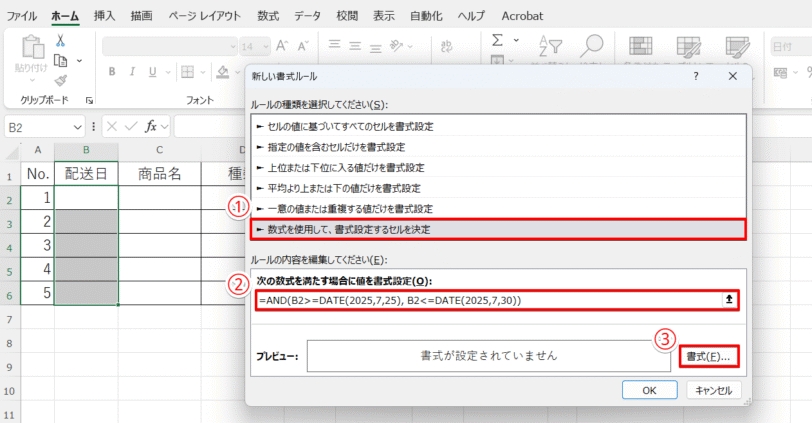Open the Clipboard group dialog launcher

(x=90, y=100)
